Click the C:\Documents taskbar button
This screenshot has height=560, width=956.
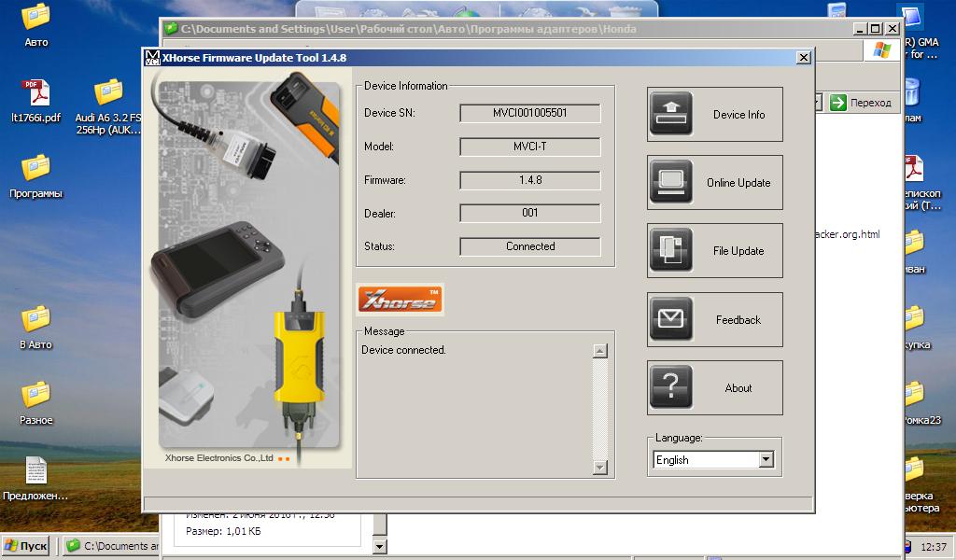112,546
